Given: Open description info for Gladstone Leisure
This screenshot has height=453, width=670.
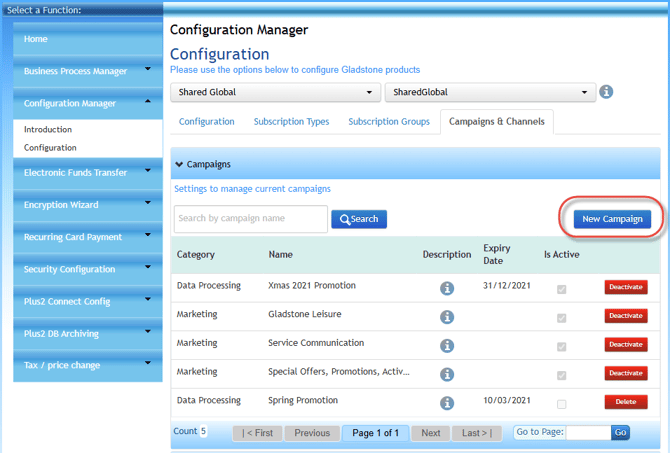Looking at the screenshot, I should [x=447, y=317].
